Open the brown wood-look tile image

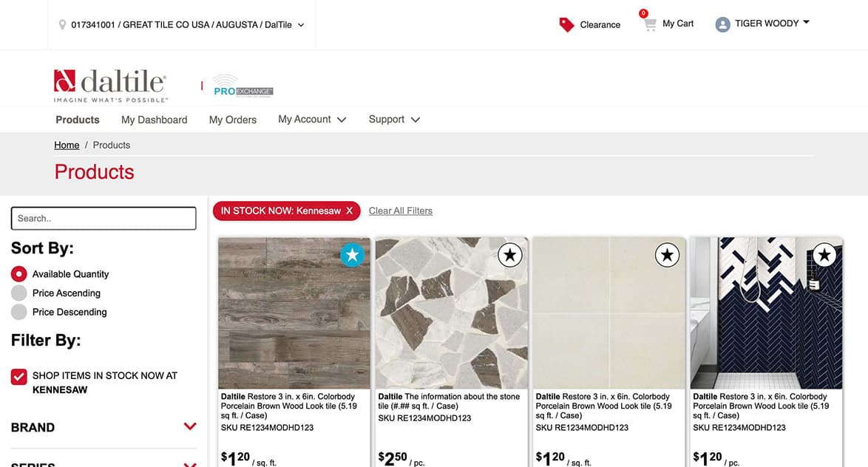pyautogui.click(x=294, y=313)
